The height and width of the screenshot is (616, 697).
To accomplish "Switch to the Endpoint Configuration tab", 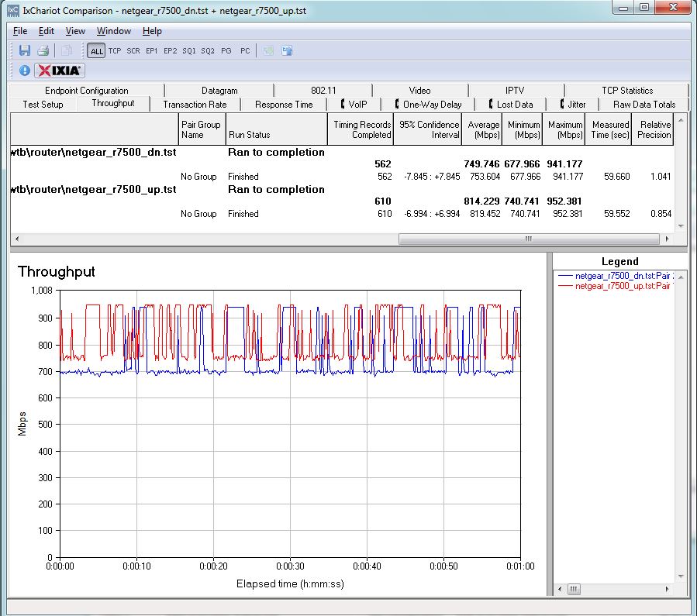I will (x=87, y=90).
